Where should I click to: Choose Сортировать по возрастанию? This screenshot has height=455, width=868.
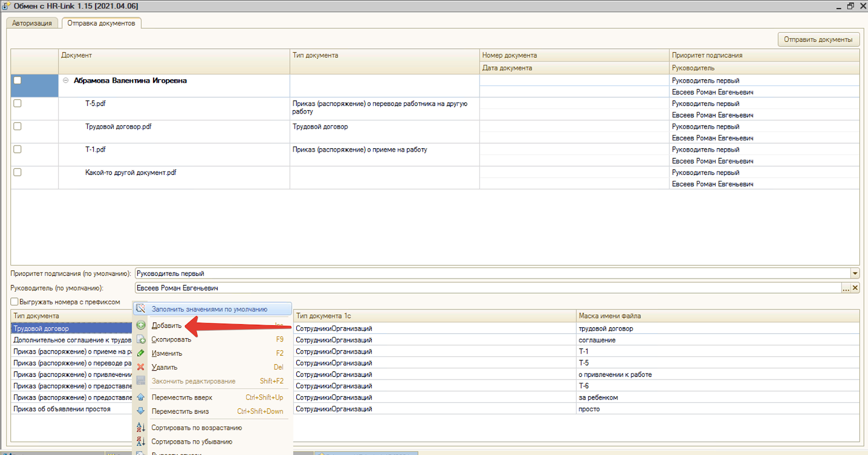pos(196,427)
